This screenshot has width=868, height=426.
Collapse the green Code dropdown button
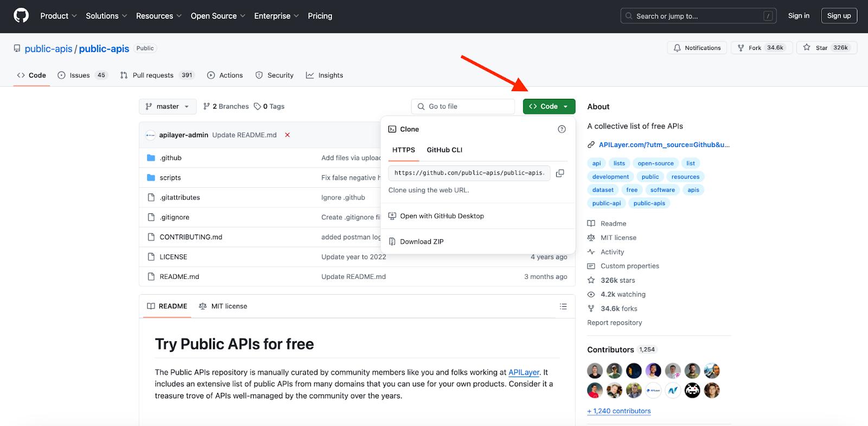click(x=548, y=106)
